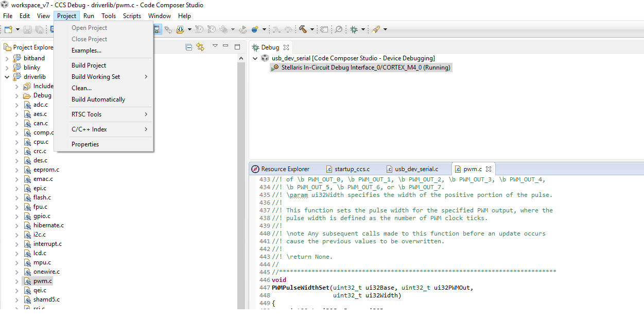Click the blue ball tool icon
Viewport: 644px width, 334px height.
255,29
